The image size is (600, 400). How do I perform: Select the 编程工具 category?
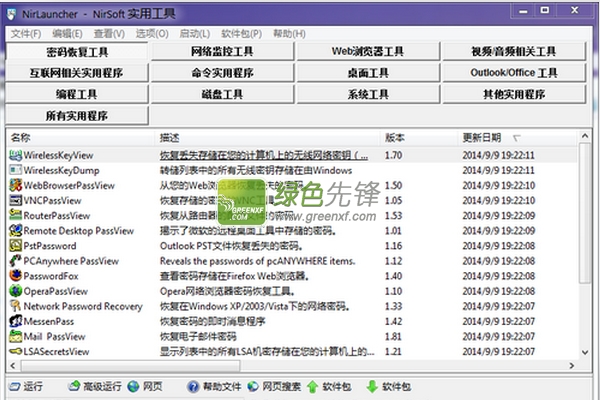77,94
